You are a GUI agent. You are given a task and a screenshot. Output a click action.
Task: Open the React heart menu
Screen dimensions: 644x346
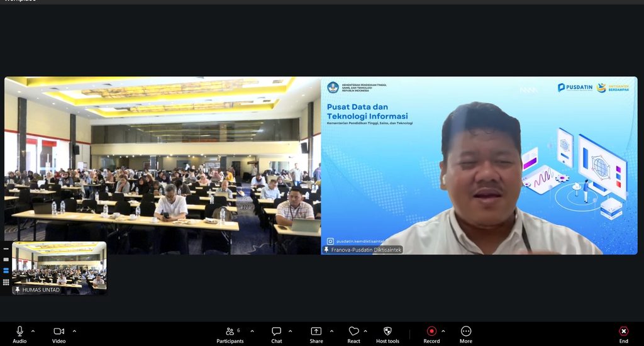(x=353, y=335)
